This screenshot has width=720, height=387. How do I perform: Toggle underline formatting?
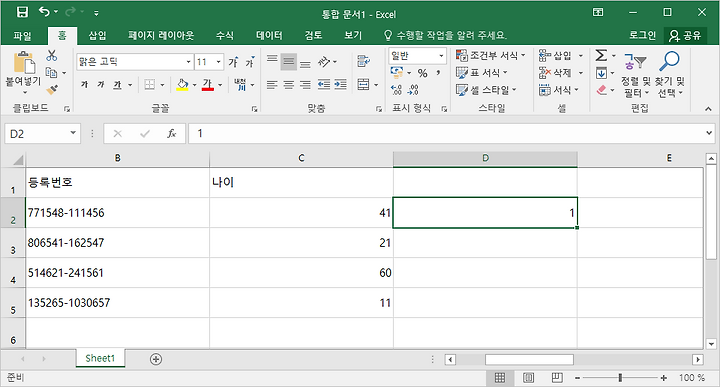118,84
